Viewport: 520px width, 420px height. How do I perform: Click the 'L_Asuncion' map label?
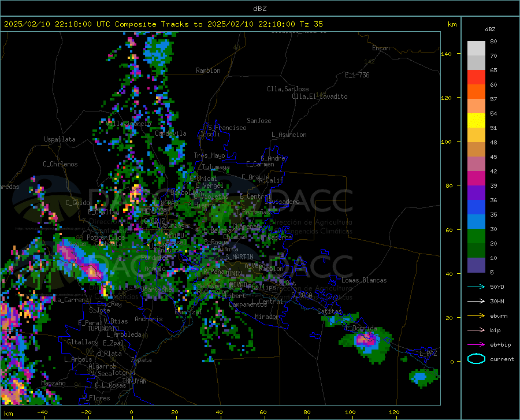(x=289, y=135)
